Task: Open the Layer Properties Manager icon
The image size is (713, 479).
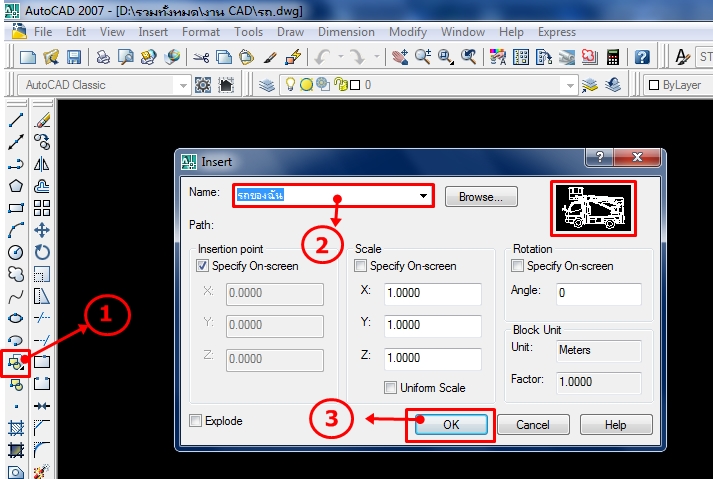Action: click(x=267, y=85)
